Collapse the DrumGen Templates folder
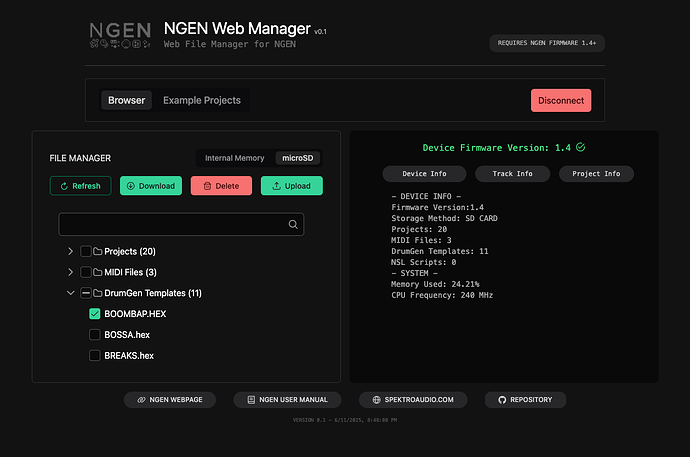 (x=70, y=293)
